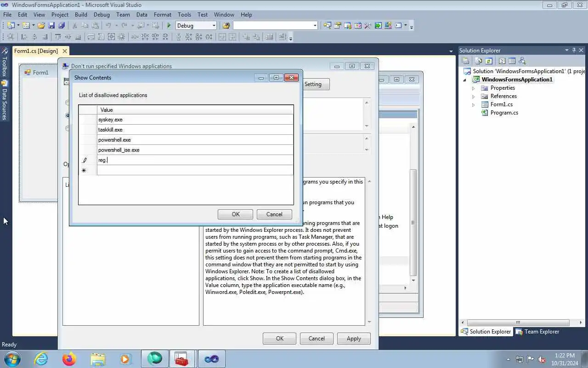Click the Refresh icon in Solution Explorer

point(489,61)
